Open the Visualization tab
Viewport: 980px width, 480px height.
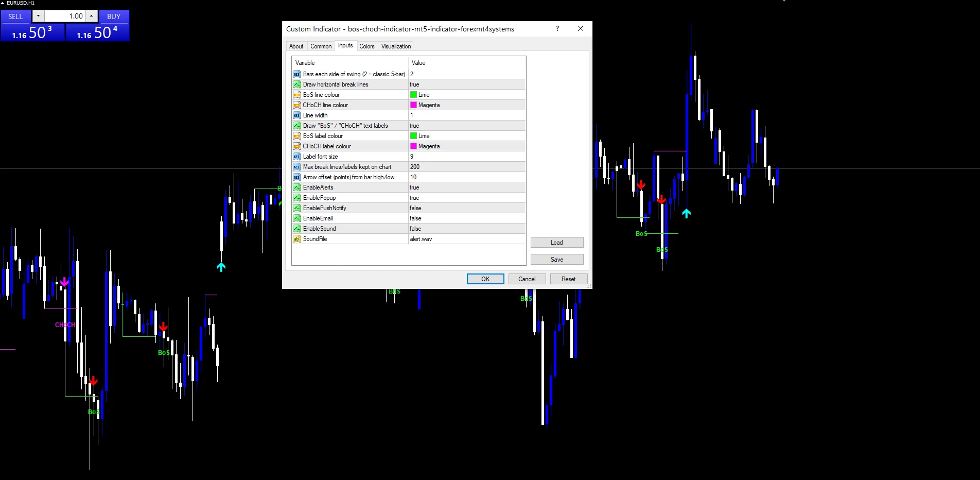pyautogui.click(x=396, y=46)
